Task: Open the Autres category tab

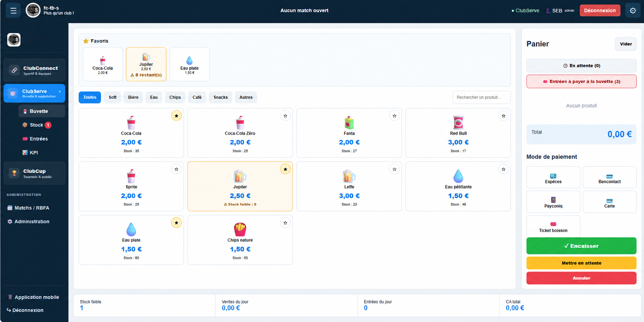Action: click(246, 97)
